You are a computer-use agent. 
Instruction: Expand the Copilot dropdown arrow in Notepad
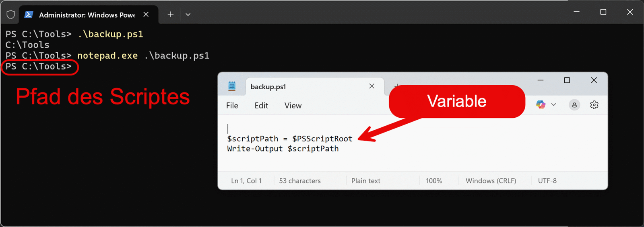tap(553, 105)
